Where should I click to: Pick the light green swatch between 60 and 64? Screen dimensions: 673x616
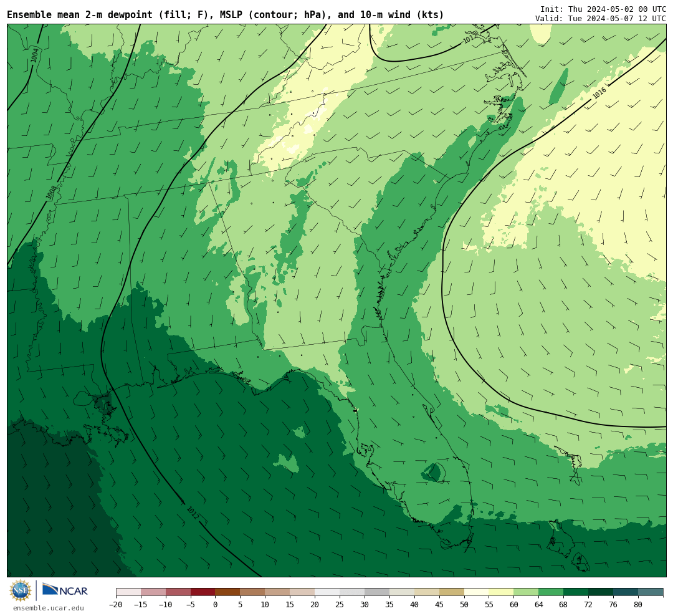526,592
